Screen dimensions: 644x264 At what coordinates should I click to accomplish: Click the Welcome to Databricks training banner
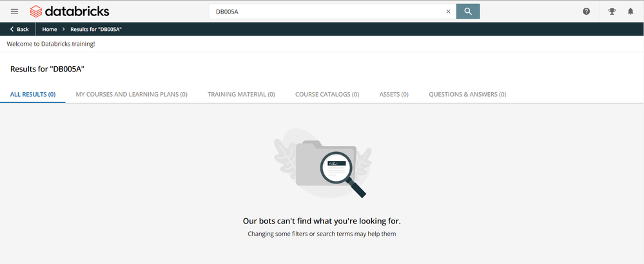tap(51, 44)
